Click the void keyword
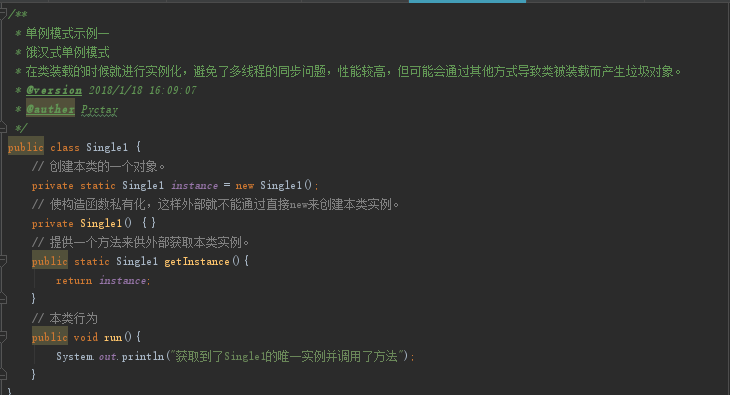The image size is (730, 395). (x=86, y=337)
